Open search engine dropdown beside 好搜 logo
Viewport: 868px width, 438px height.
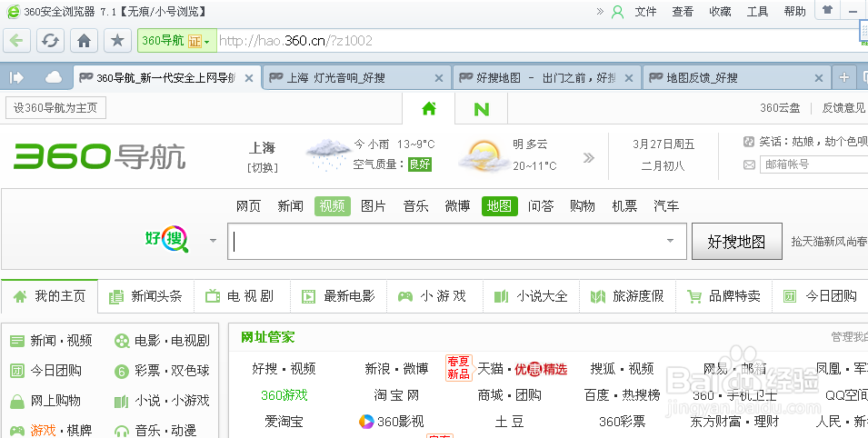213,241
